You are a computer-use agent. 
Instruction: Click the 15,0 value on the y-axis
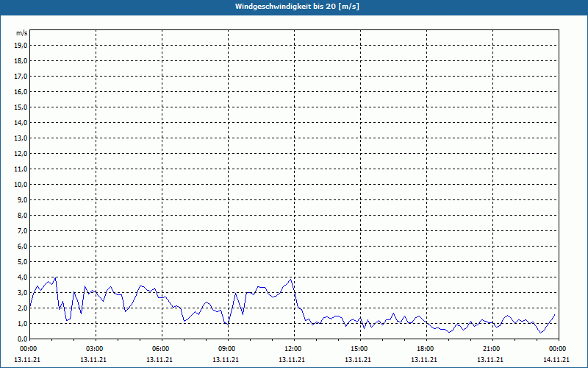pos(21,107)
